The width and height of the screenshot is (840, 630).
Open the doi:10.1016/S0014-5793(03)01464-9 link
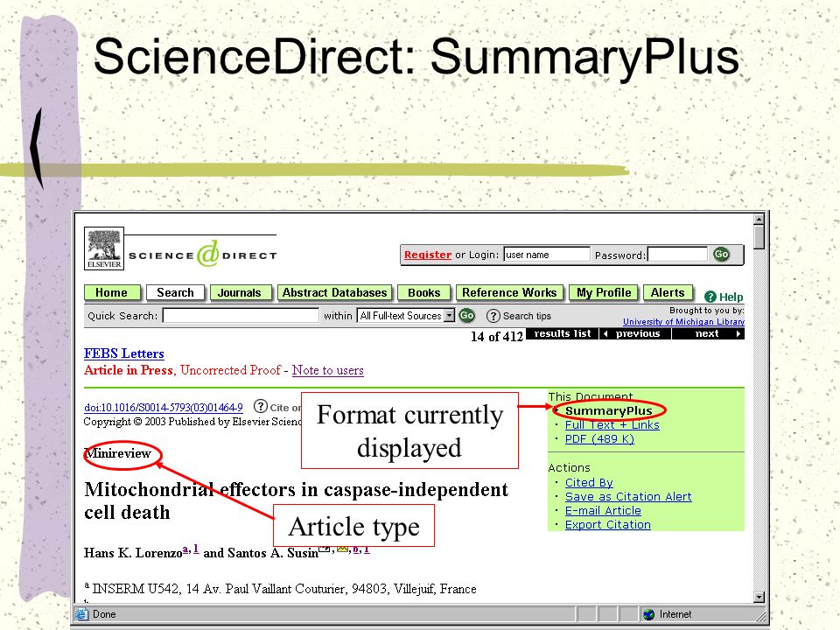pyautogui.click(x=164, y=408)
